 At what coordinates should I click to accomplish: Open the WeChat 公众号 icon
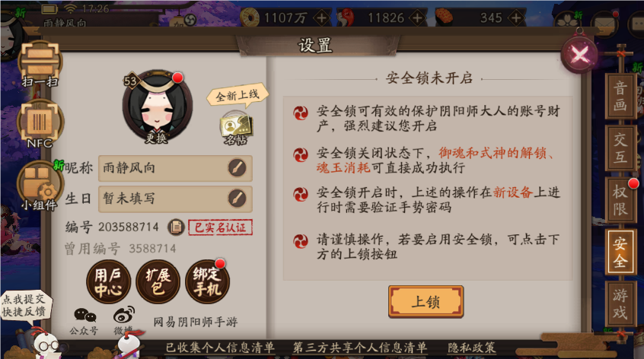[84, 320]
